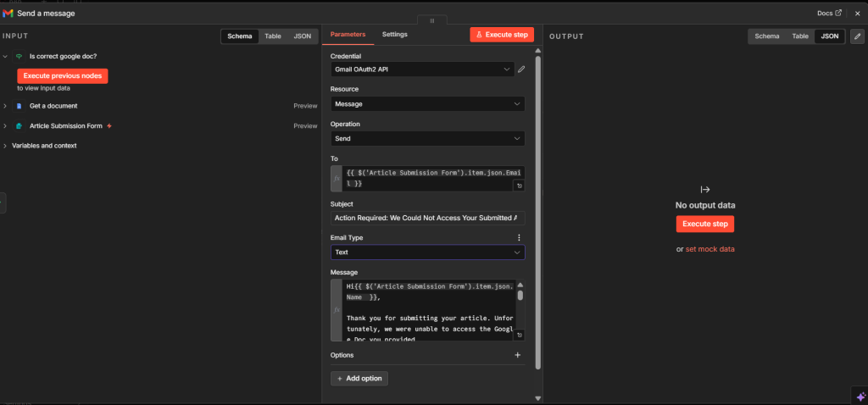Click the fx icon of the Message field
The image size is (868, 405).
click(337, 310)
